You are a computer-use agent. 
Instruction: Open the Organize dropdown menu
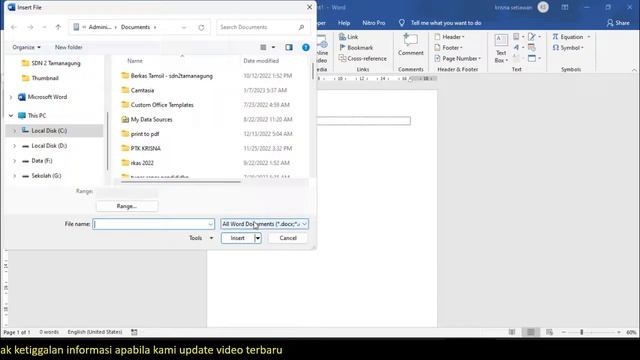(x=27, y=47)
